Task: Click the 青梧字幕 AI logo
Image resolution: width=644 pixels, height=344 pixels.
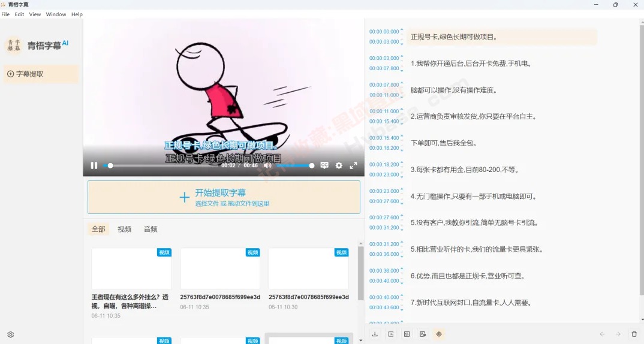Action: point(36,45)
